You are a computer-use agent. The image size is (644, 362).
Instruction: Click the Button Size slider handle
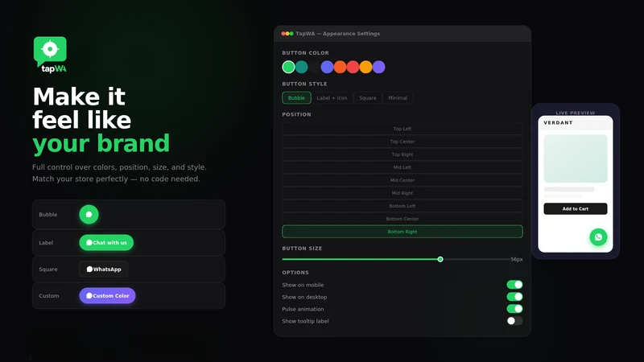pyautogui.click(x=440, y=259)
